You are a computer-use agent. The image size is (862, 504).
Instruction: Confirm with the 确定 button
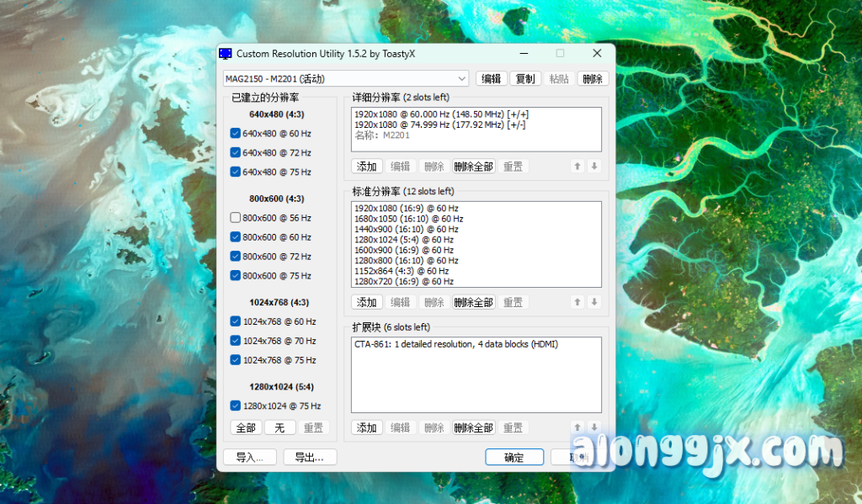tap(513, 458)
